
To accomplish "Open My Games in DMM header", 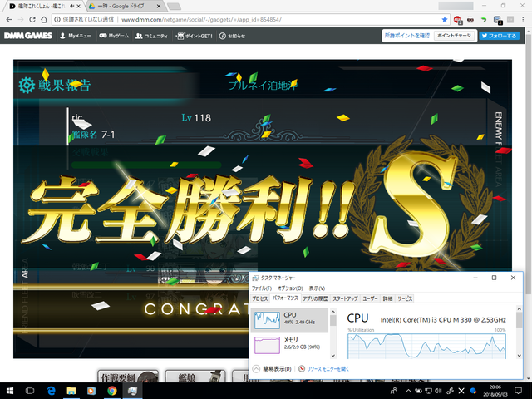I will click(114, 36).
